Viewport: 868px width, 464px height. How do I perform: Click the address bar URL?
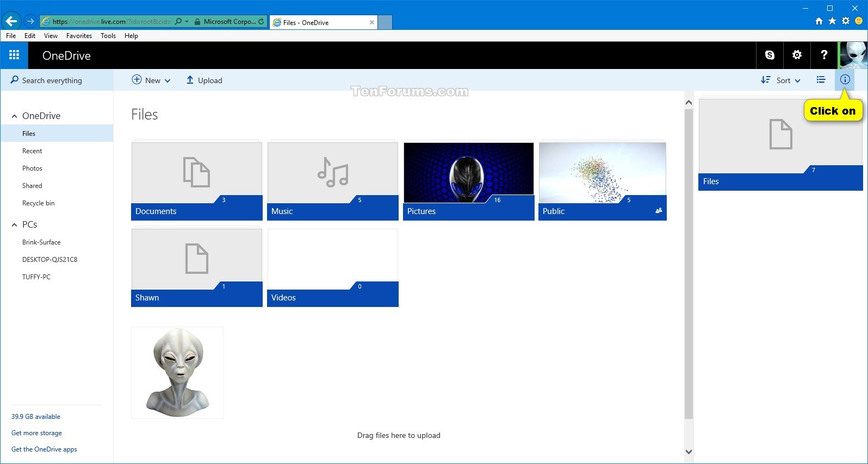point(111,22)
